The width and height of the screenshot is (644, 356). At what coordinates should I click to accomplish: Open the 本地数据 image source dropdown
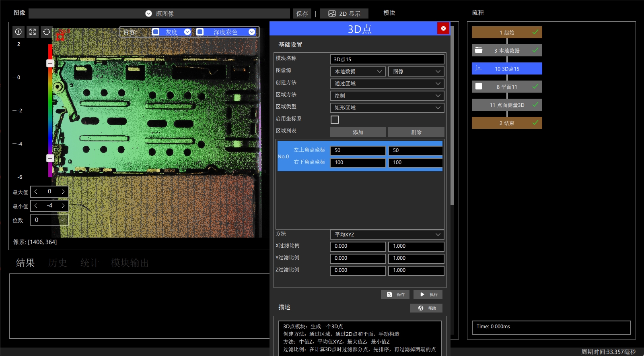tap(358, 71)
